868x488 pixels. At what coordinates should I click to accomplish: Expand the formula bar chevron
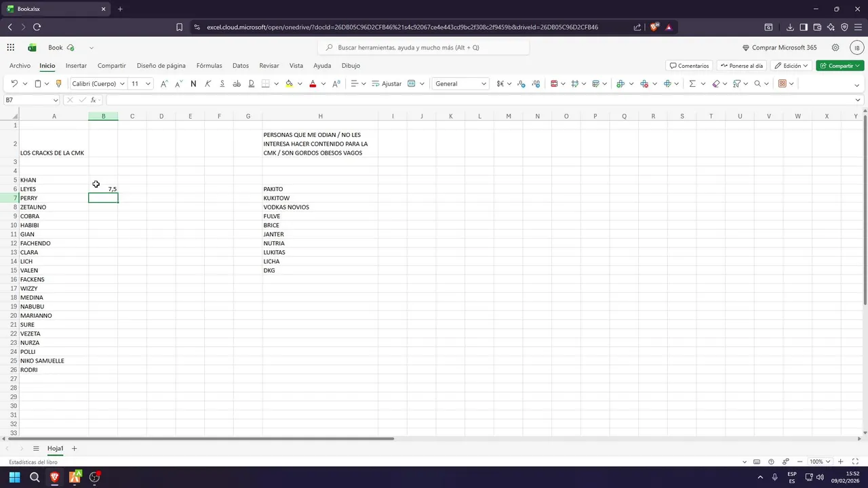pyautogui.click(x=858, y=100)
